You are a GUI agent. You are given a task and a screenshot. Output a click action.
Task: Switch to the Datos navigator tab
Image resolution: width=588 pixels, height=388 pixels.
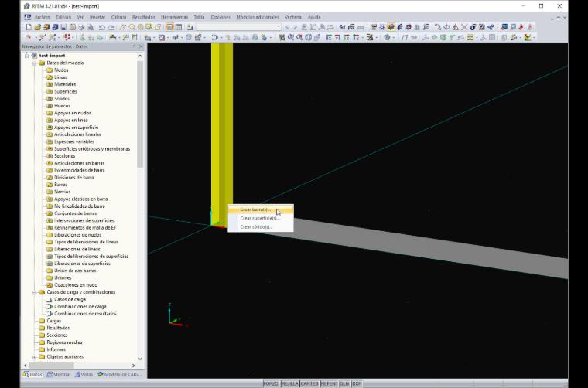[32, 374]
